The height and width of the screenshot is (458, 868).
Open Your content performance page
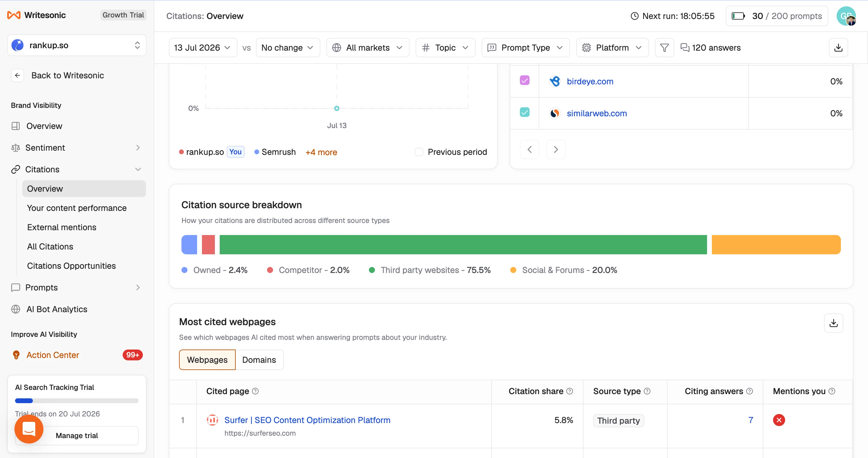77,208
